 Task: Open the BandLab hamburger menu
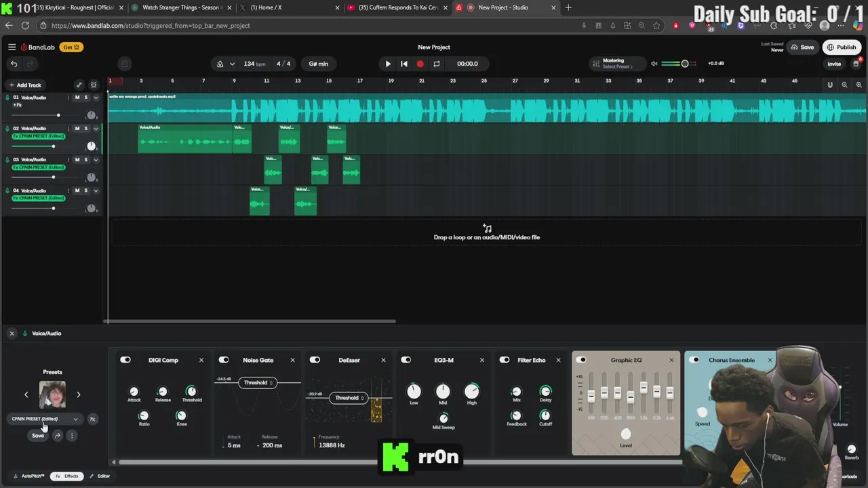(12, 47)
